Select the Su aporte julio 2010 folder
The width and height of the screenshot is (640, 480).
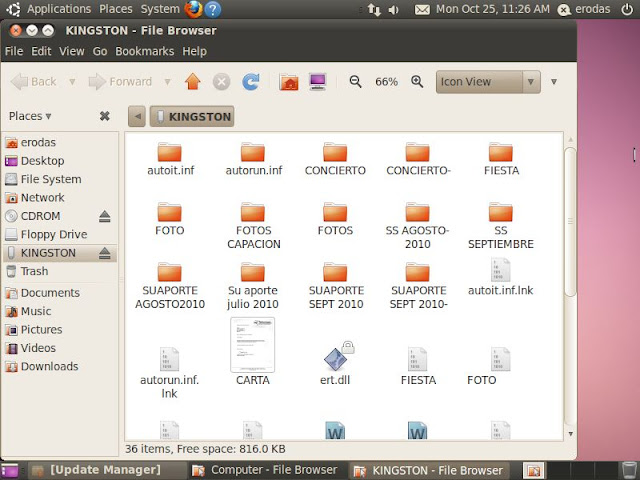point(253,286)
